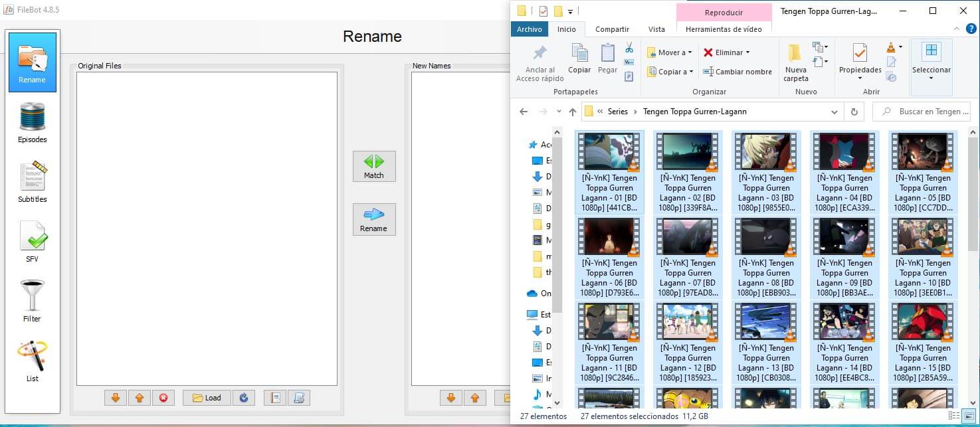Expand the address bar history dropdown

pos(834,112)
